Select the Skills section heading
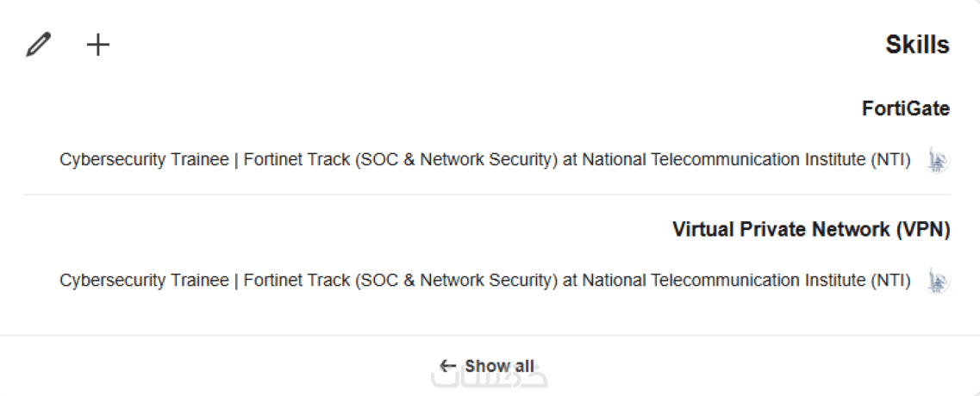The height and width of the screenshot is (396, 980). click(917, 45)
